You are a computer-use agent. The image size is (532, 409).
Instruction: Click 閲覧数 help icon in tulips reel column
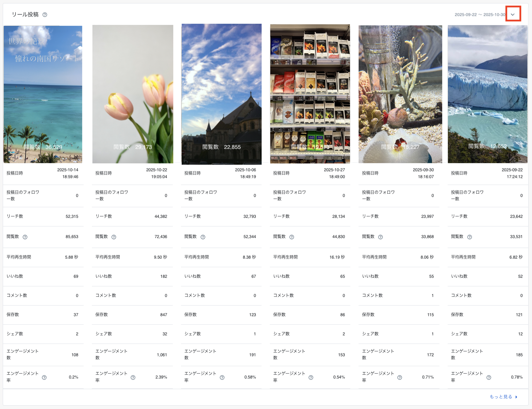click(x=114, y=237)
